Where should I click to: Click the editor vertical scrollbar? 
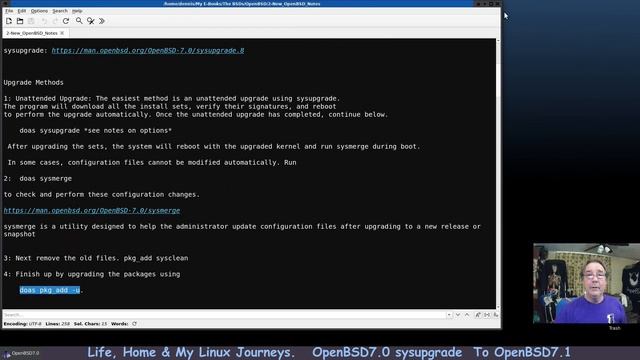[498, 174]
